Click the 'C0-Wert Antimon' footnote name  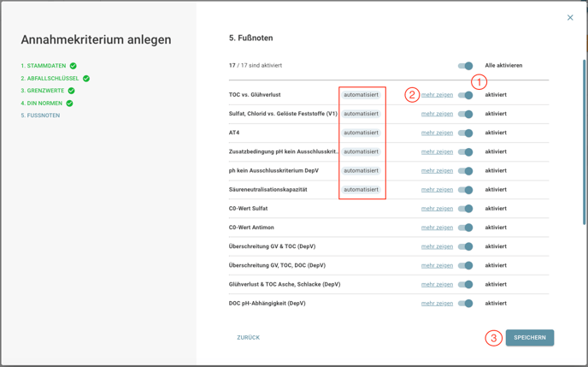(x=251, y=228)
